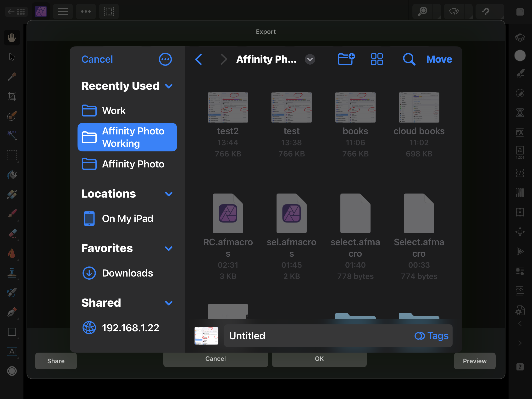The width and height of the screenshot is (532, 399).
Task: Navigate back in the file browser
Action: tap(199, 59)
